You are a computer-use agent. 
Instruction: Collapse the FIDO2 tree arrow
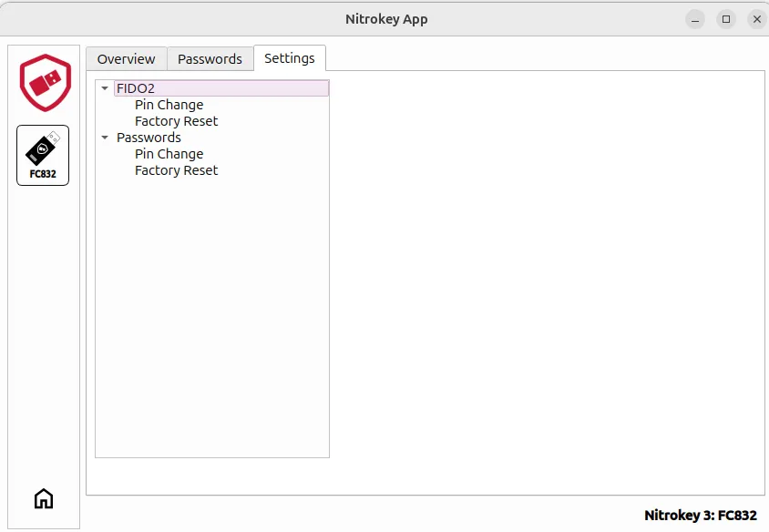point(105,88)
